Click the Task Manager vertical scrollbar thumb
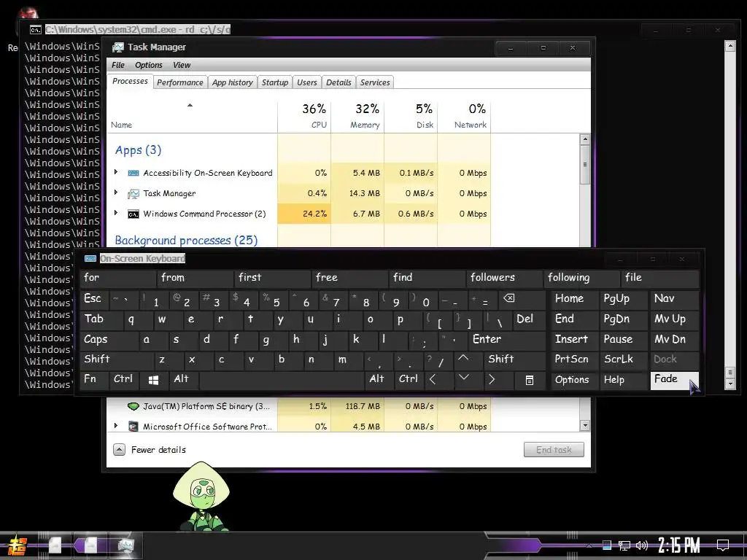This screenshot has width=747, height=560. (x=585, y=165)
